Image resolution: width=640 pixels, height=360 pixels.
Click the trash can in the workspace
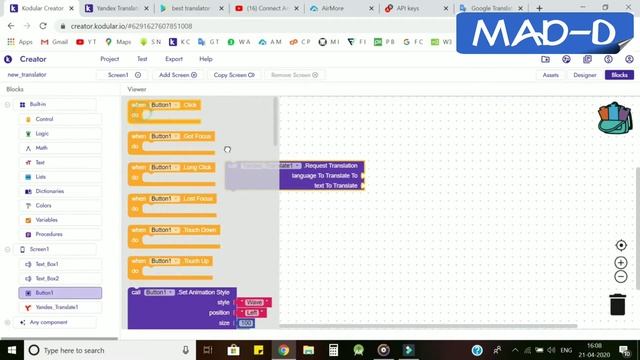click(618, 304)
